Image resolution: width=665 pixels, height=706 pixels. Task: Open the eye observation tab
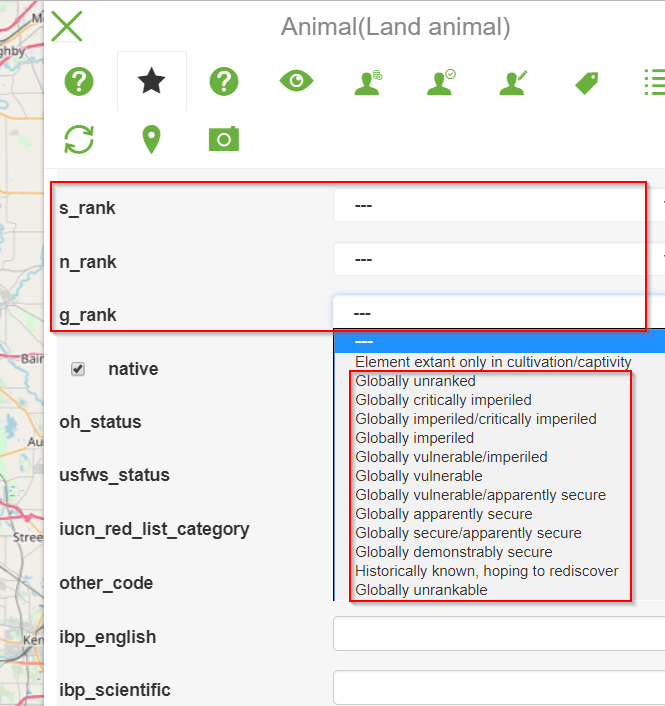click(296, 81)
